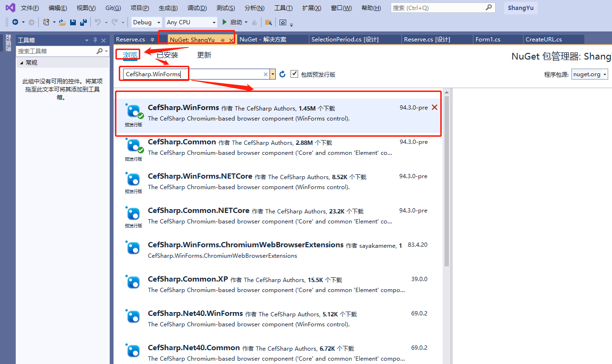The image size is (612, 364).
Task: Collapse the General group in the toolbox
Action: 21,62
